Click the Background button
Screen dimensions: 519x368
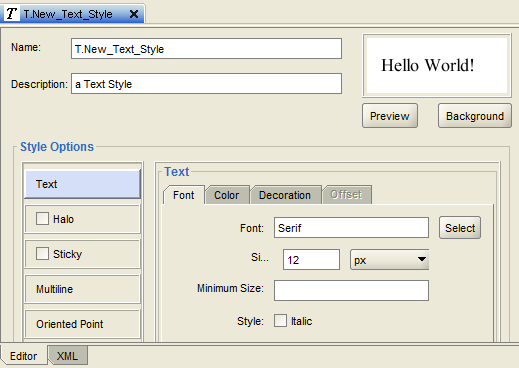[475, 116]
